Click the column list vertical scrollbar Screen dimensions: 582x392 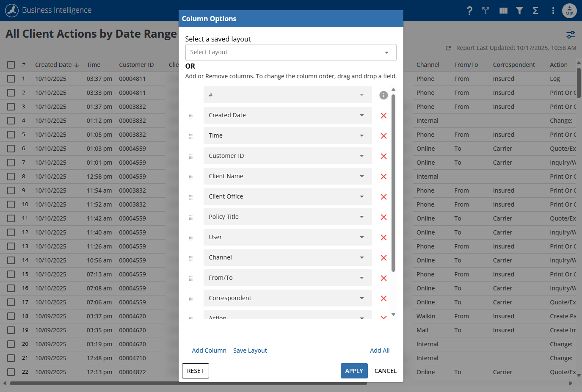pos(393,183)
